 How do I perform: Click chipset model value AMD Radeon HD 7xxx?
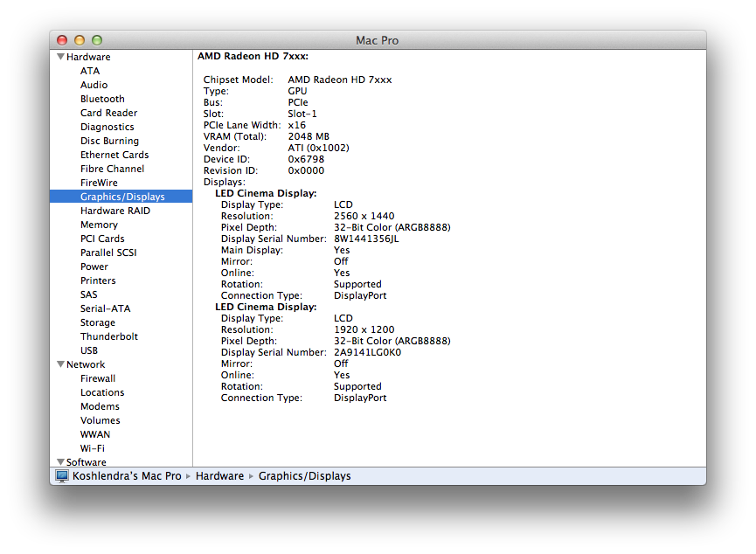pos(340,80)
